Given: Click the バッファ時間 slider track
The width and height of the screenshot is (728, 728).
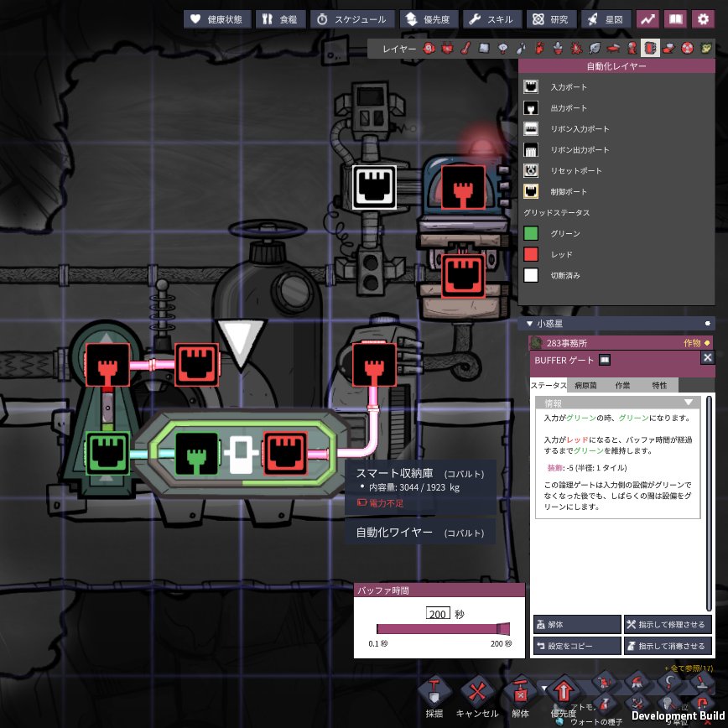Looking at the screenshot, I should coord(443,629).
